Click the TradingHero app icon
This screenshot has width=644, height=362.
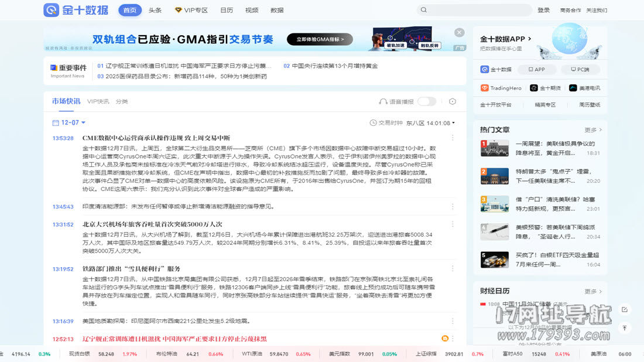pyautogui.click(x=485, y=88)
